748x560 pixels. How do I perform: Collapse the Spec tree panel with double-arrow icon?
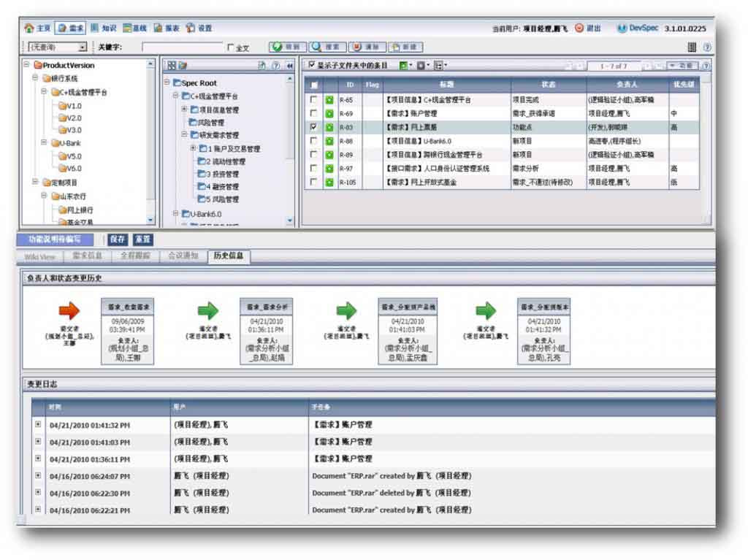(289, 66)
